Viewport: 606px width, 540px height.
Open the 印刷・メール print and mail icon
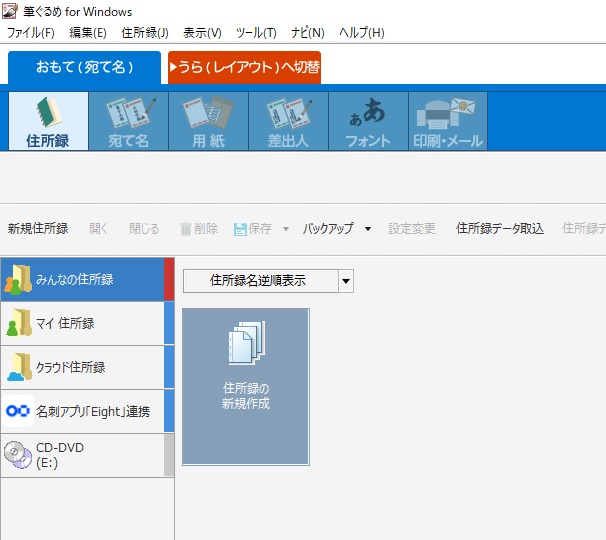448,122
